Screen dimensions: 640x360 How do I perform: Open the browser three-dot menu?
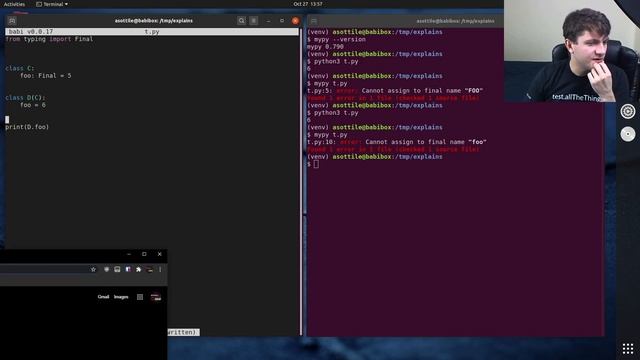[160, 269]
